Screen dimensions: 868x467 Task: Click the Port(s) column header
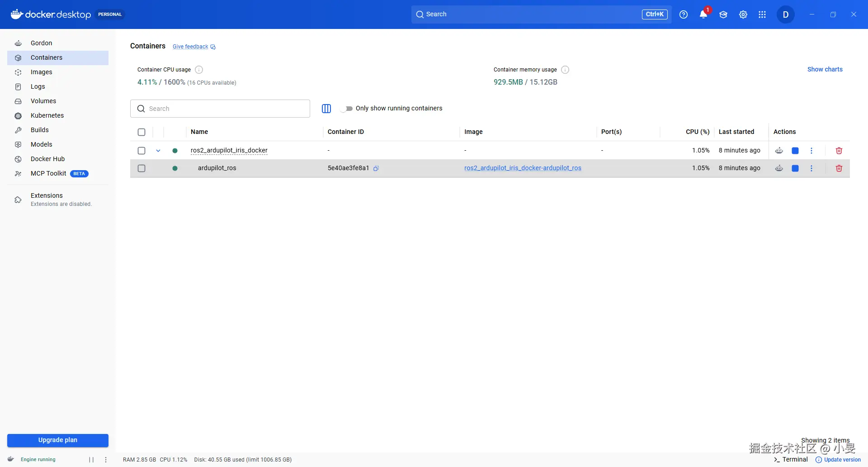tap(611, 132)
